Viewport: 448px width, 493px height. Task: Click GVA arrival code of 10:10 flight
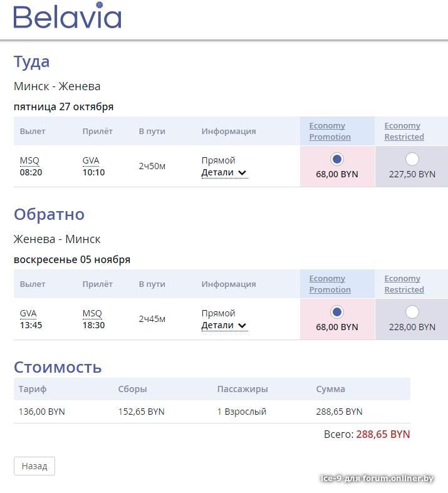click(x=91, y=160)
